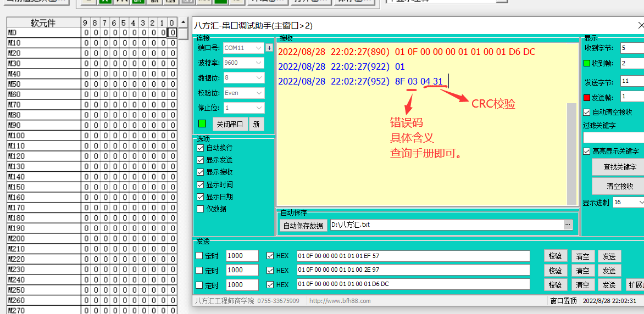Click the red sent frames indicator square
Image resolution: width=644 pixels, height=314 pixels.
coord(586,97)
